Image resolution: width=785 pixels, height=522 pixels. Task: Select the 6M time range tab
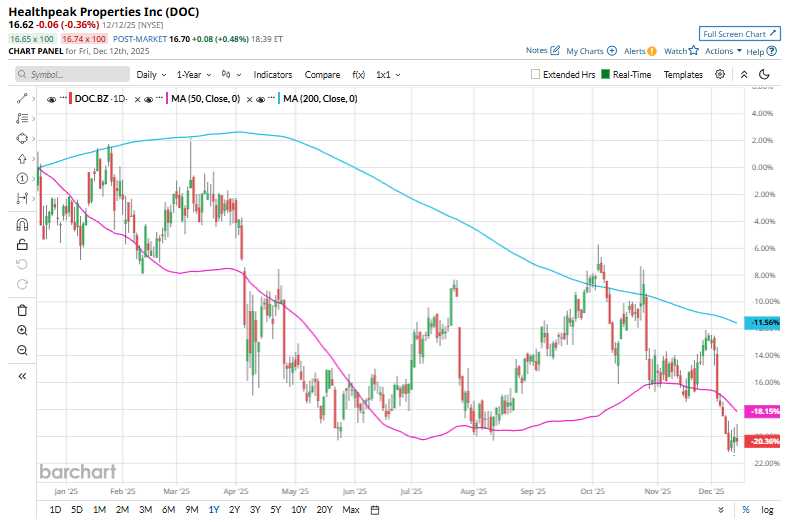168,509
